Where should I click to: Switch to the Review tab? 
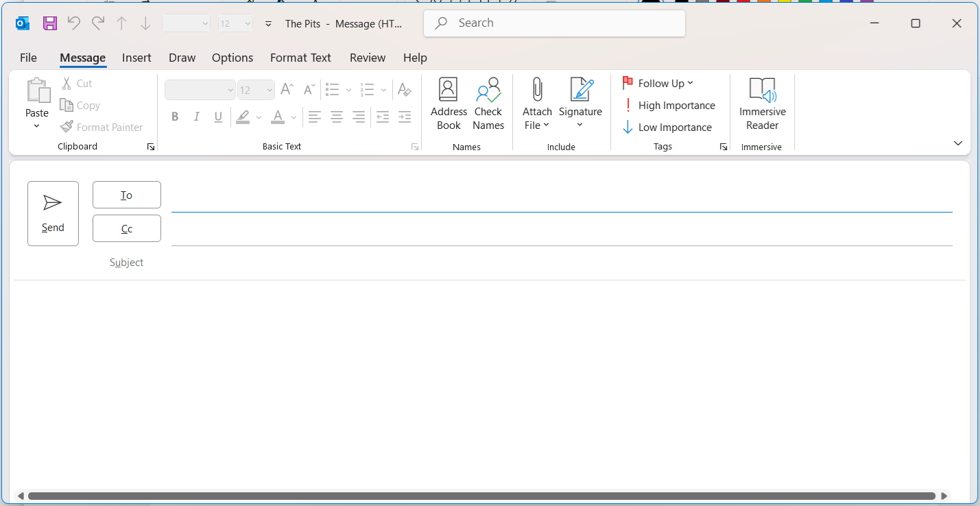(x=368, y=58)
